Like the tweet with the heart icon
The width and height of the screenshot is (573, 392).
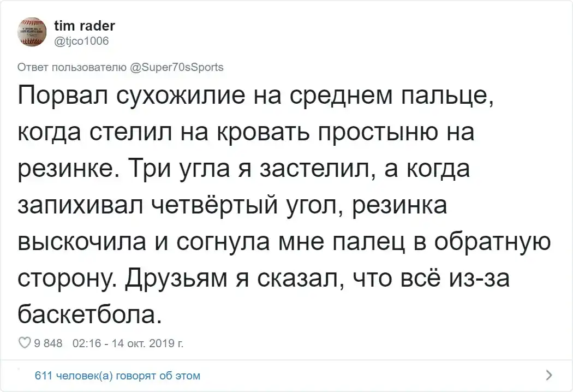pos(24,343)
